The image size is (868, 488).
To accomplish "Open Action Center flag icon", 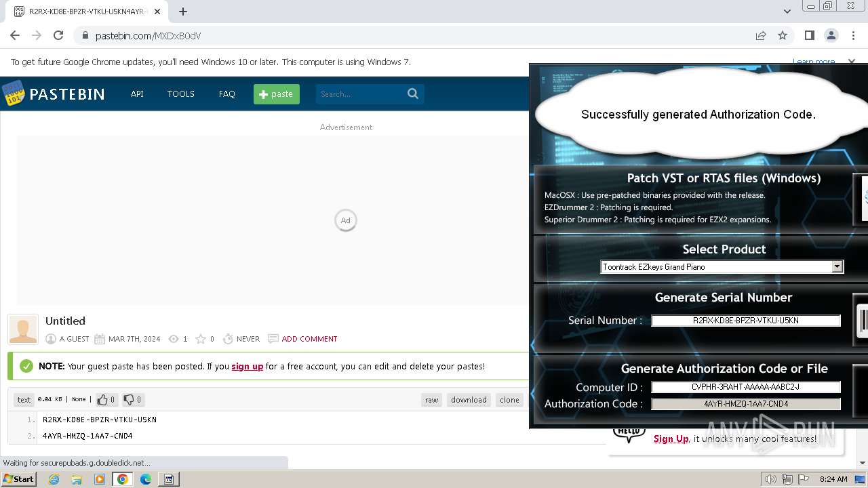I will pos(804,479).
